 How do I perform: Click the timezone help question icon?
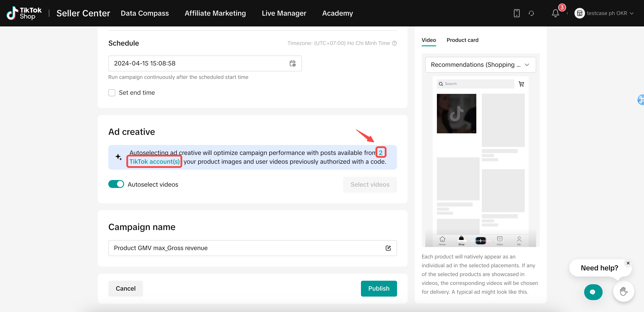click(x=394, y=43)
